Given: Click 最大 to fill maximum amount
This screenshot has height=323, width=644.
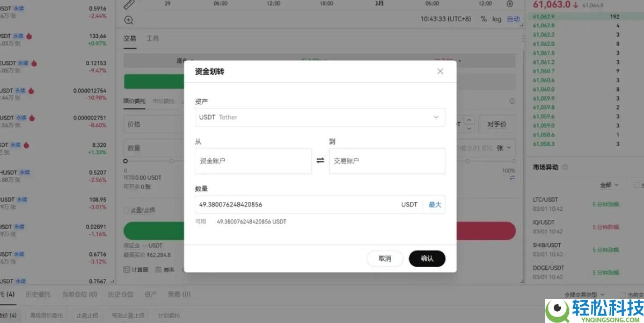Looking at the screenshot, I should [435, 205].
